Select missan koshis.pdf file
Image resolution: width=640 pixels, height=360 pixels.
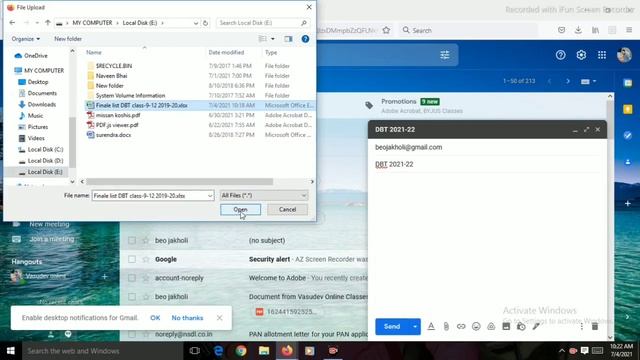click(118, 115)
